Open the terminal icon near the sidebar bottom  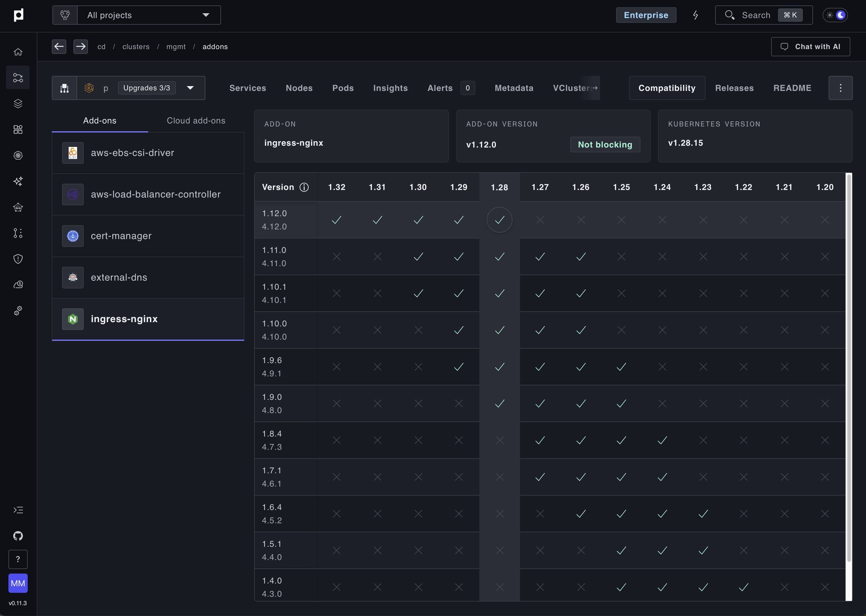tap(18, 510)
